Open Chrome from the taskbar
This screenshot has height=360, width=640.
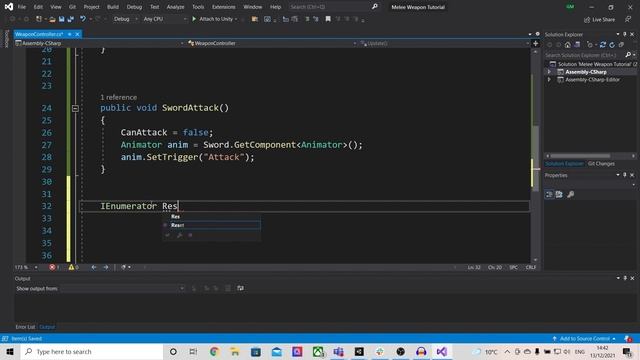[214, 351]
